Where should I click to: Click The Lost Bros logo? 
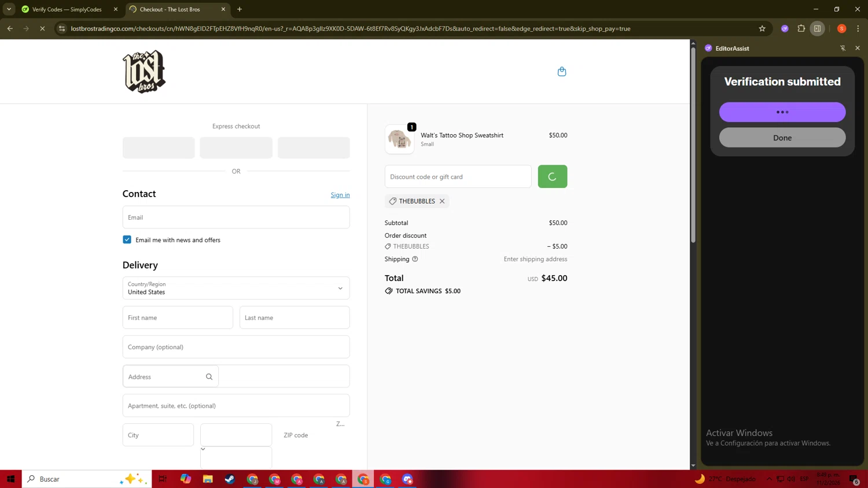[x=144, y=72]
